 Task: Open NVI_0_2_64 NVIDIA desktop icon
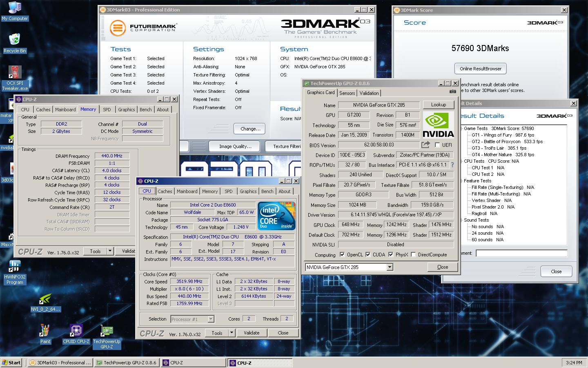46,303
